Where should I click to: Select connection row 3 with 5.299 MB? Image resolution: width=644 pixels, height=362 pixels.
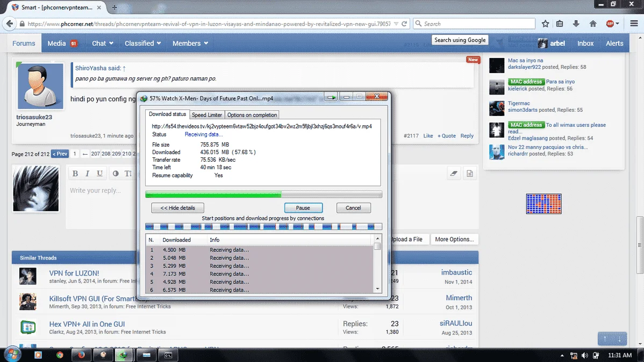[x=259, y=266]
